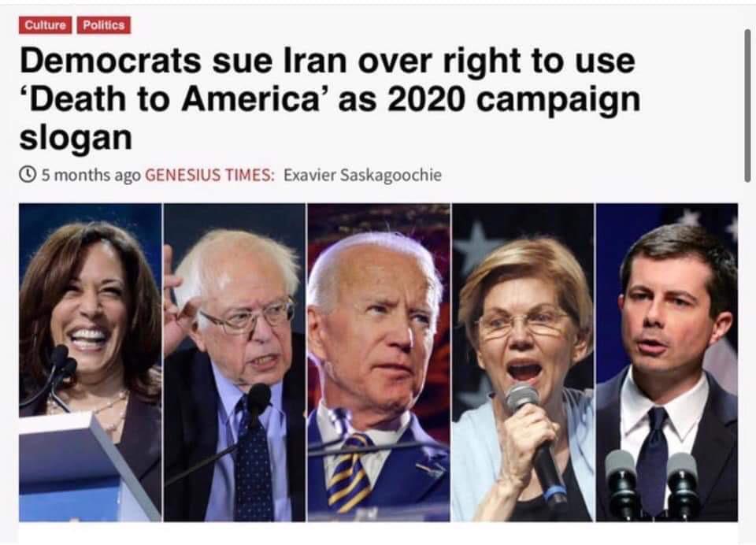Select photo of woman holding a microphone
This screenshot has height=545, width=756.
click(x=523, y=362)
